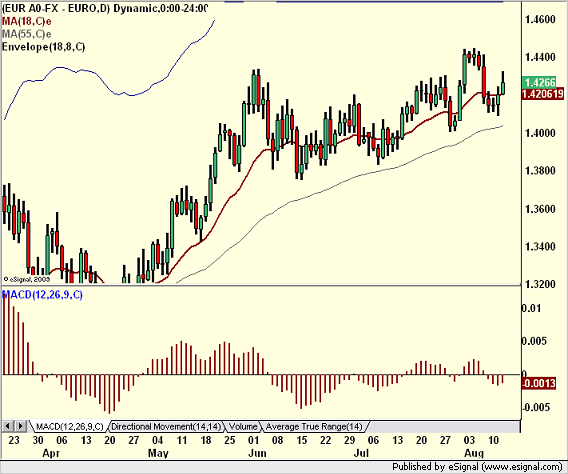568x474 pixels.
Task: Click the Envelope(18,8,C) legend label
Action: pos(43,47)
